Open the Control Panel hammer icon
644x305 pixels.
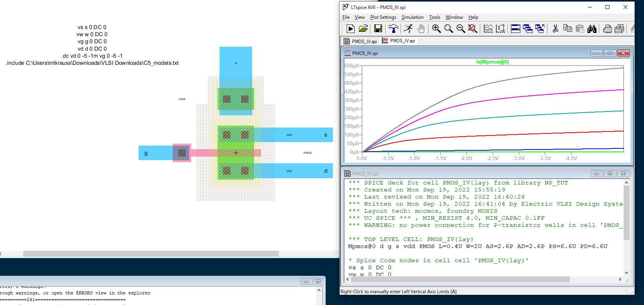393,29
